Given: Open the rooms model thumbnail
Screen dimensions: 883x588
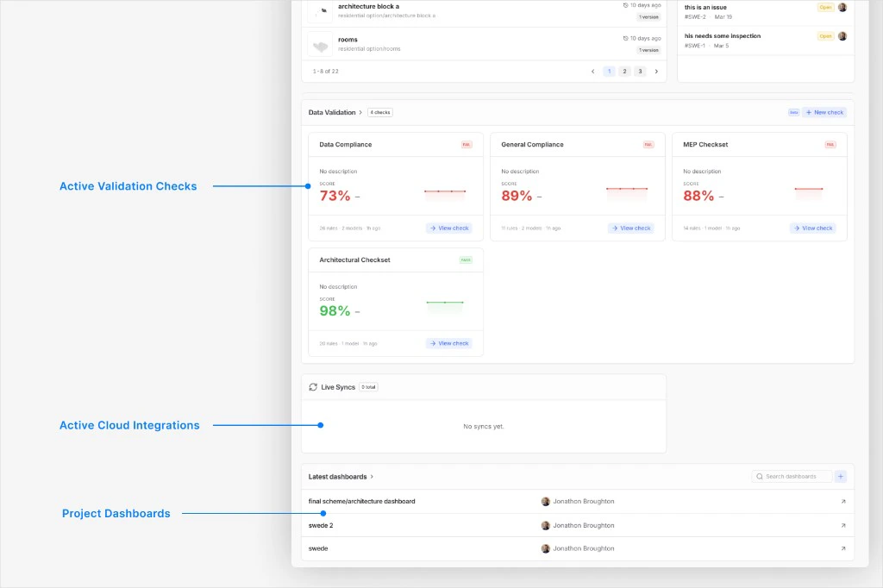Looking at the screenshot, I should (320, 45).
